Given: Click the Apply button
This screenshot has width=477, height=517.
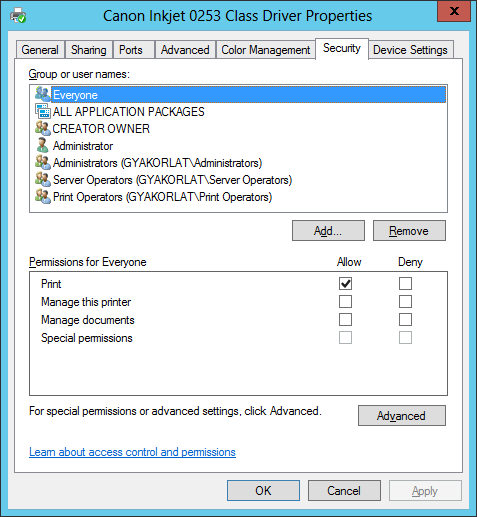Looking at the screenshot, I should (x=425, y=490).
